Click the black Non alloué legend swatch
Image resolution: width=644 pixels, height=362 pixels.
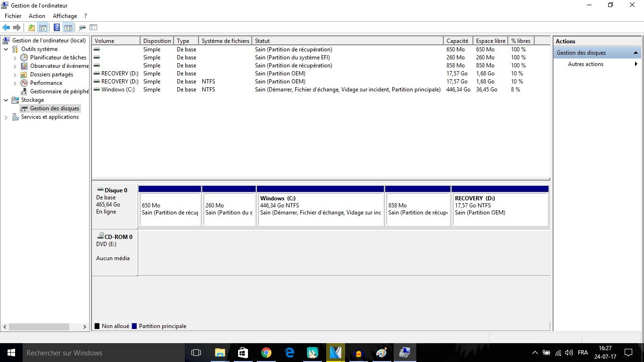[97, 326]
